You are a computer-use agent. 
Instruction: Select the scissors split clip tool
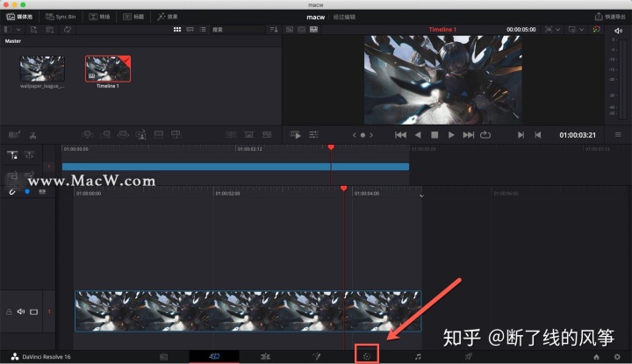tap(32, 135)
